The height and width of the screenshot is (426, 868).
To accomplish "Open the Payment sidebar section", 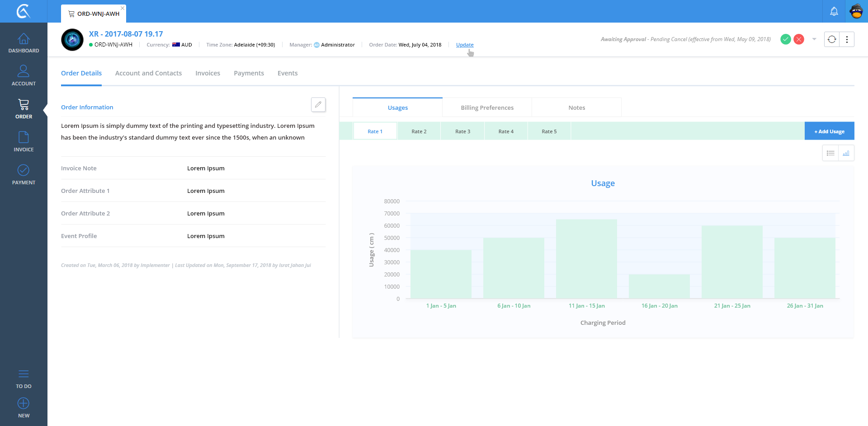I will [x=24, y=175].
